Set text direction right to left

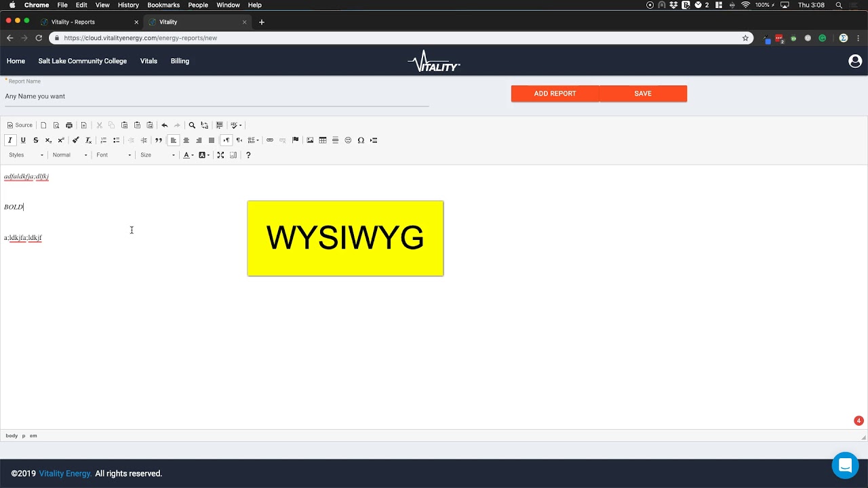(239, 140)
